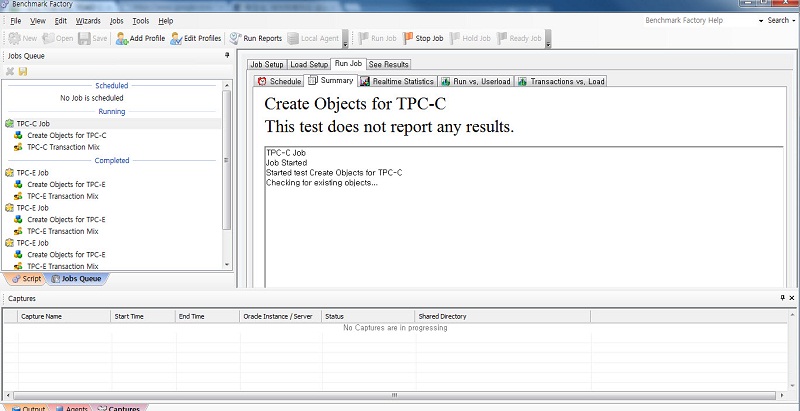Select Create Objects for TPC-C test

[x=66, y=135]
